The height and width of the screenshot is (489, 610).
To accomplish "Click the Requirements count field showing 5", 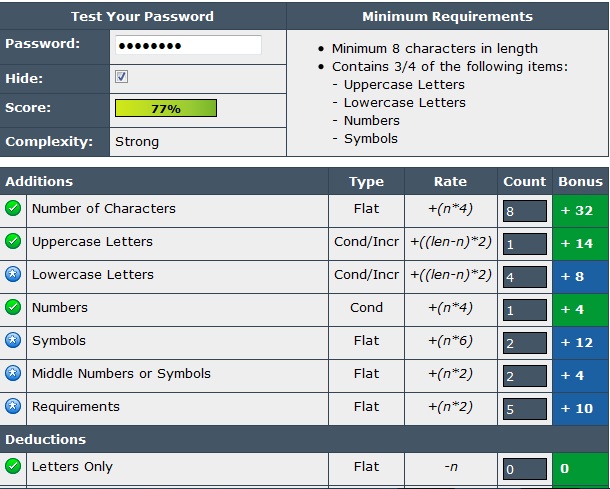I will coord(525,409).
